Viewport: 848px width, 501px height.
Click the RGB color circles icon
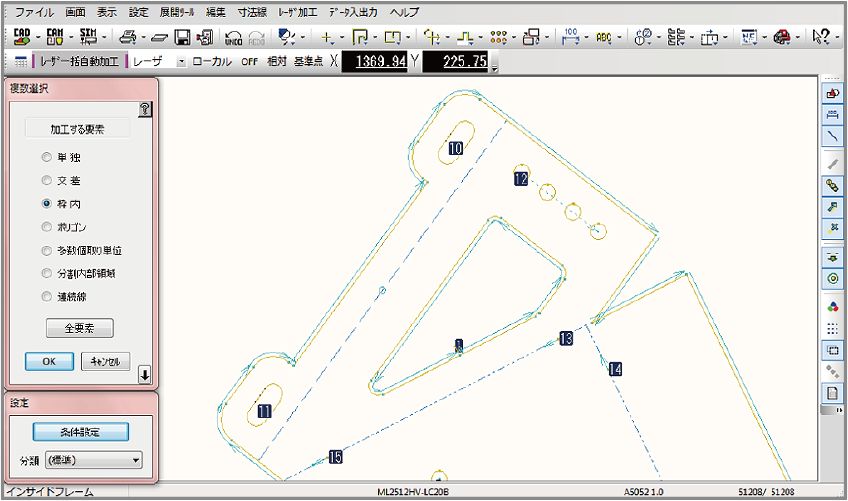click(x=832, y=307)
